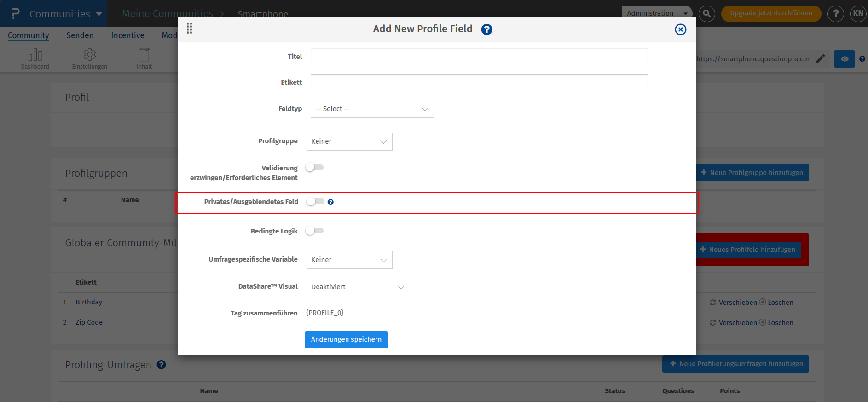Image resolution: width=868 pixels, height=402 pixels.
Task: Click the pencil edit icon next to community URL
Action: tap(821, 59)
